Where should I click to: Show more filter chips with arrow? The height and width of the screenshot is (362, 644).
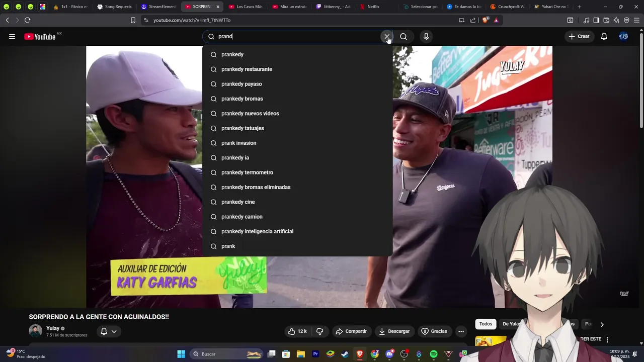[602, 325]
